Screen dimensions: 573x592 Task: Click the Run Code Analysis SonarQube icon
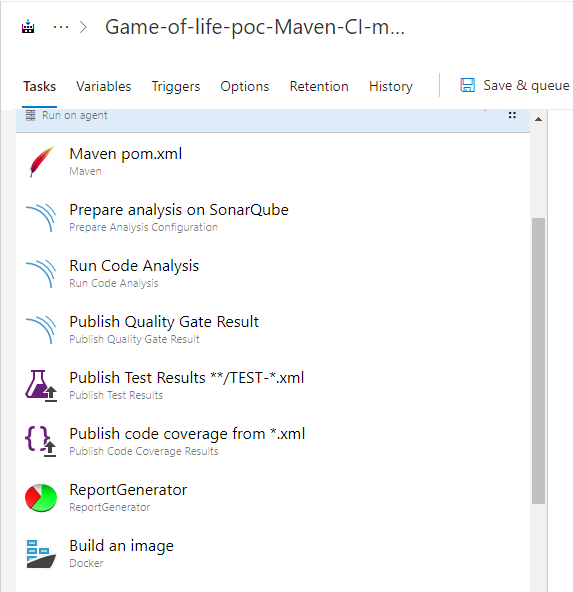point(41,274)
